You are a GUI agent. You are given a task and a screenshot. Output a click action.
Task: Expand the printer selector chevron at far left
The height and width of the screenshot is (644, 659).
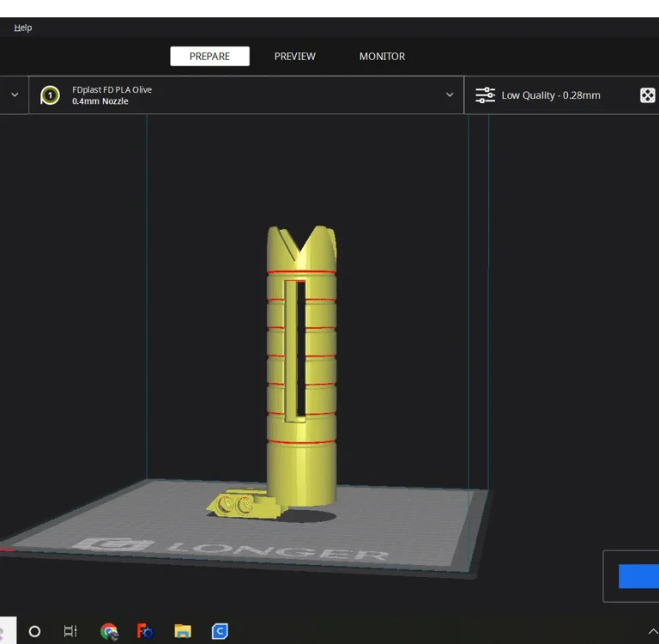pos(15,95)
